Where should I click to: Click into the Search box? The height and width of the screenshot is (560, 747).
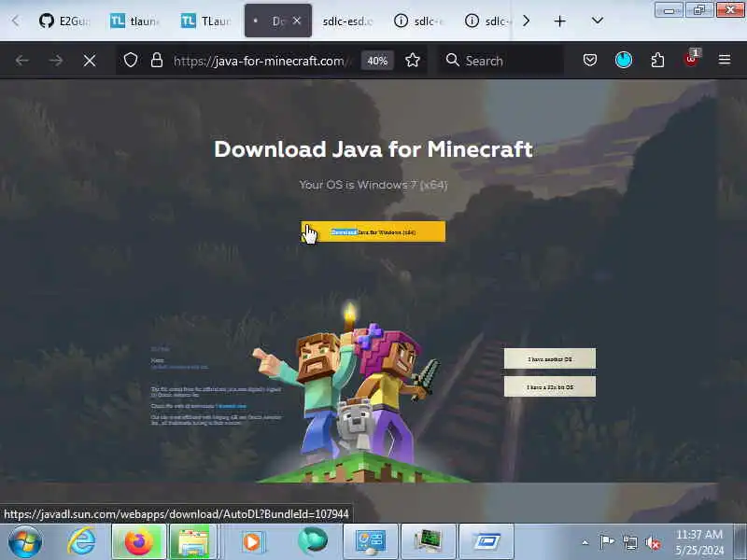click(500, 61)
